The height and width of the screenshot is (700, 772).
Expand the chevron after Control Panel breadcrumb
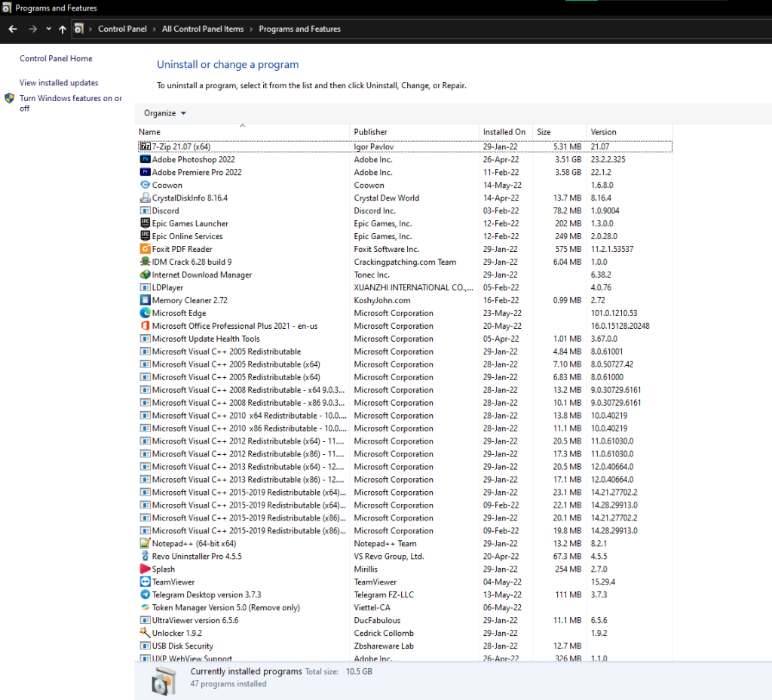[155, 29]
